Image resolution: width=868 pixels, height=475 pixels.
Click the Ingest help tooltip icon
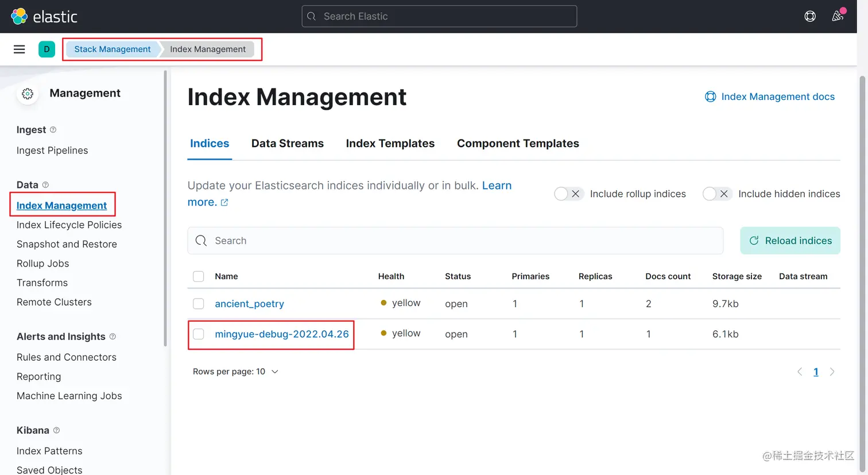tap(53, 130)
